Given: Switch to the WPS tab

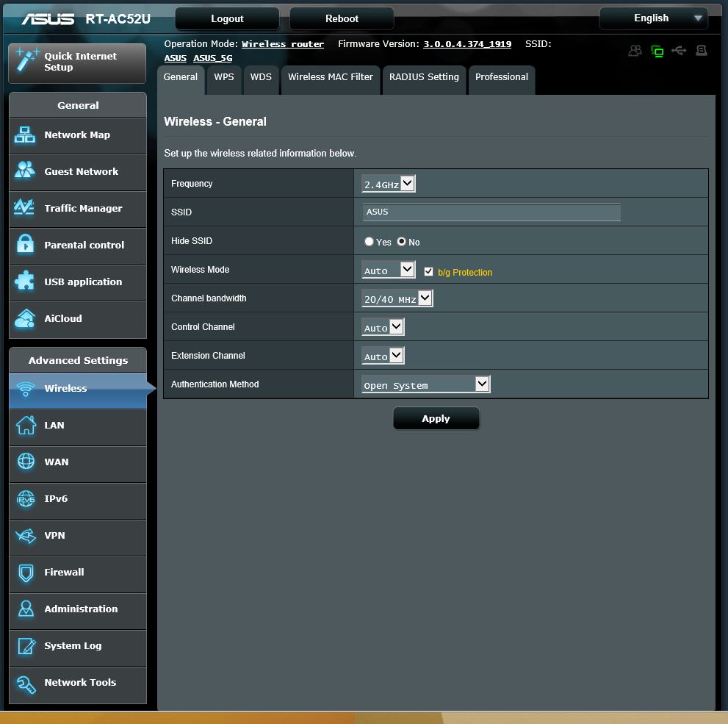Looking at the screenshot, I should click(x=224, y=80).
